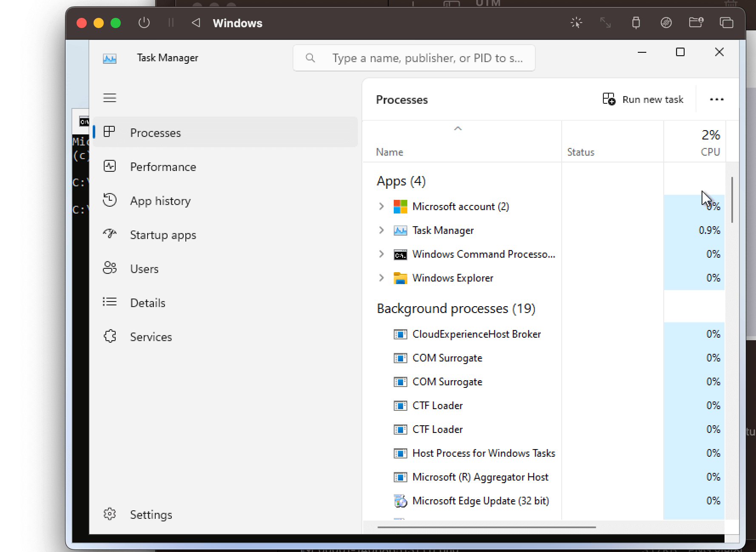Image resolution: width=756 pixels, height=552 pixels.
Task: Minimize UTM window with yellow button
Action: 99,23
